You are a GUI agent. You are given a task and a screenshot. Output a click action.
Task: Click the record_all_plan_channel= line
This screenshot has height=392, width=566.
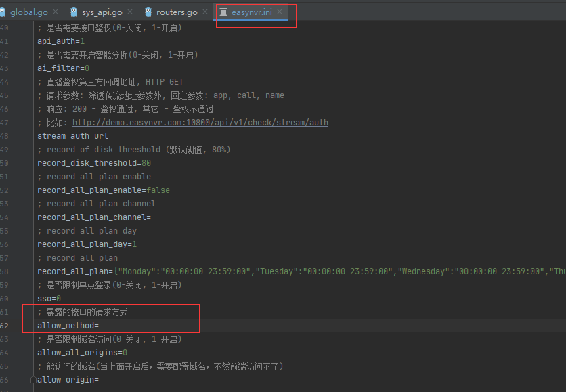(94, 217)
